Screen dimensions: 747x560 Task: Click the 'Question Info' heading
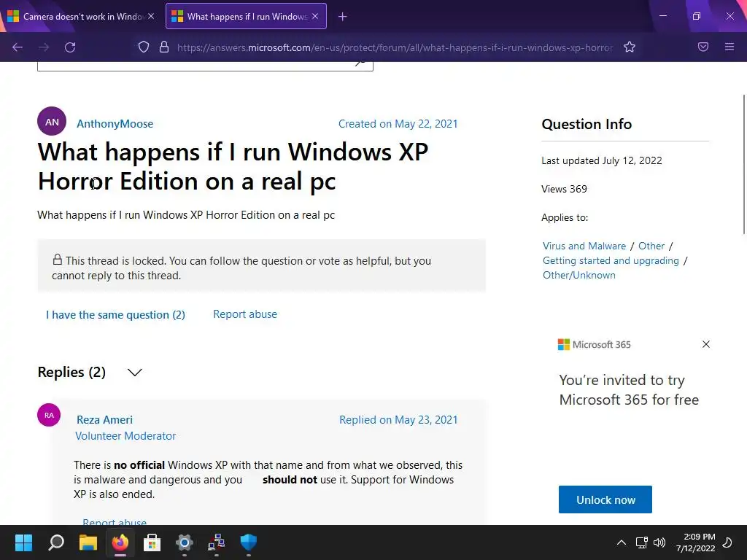pyautogui.click(x=587, y=124)
